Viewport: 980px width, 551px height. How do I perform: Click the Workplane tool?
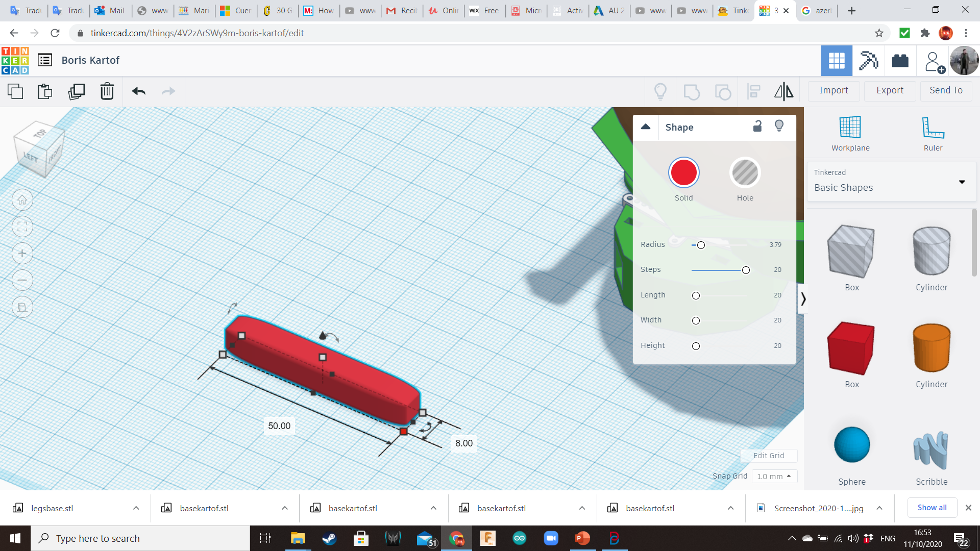point(850,134)
